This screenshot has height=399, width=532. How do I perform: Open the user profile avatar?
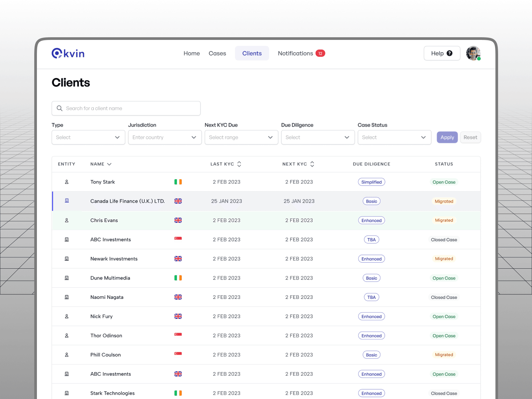click(473, 53)
